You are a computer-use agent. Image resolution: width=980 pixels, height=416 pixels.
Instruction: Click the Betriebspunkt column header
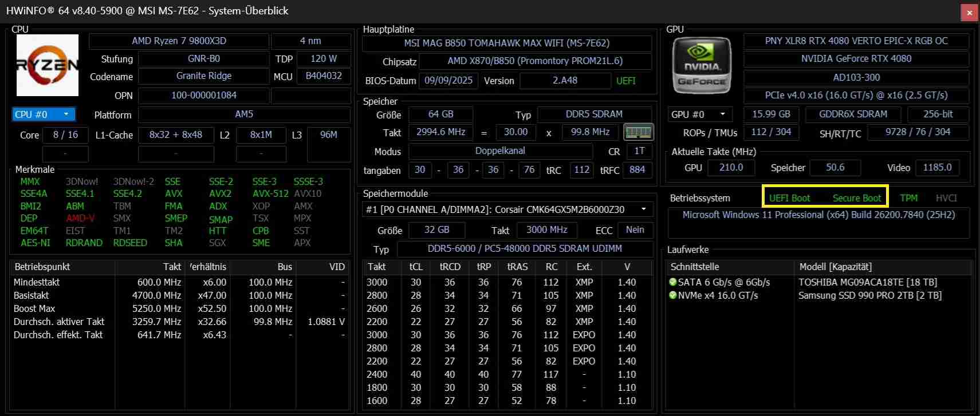pyautogui.click(x=62, y=267)
